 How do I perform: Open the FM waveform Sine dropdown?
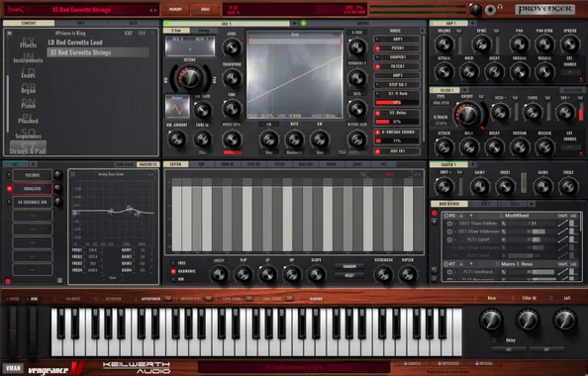pos(268,152)
